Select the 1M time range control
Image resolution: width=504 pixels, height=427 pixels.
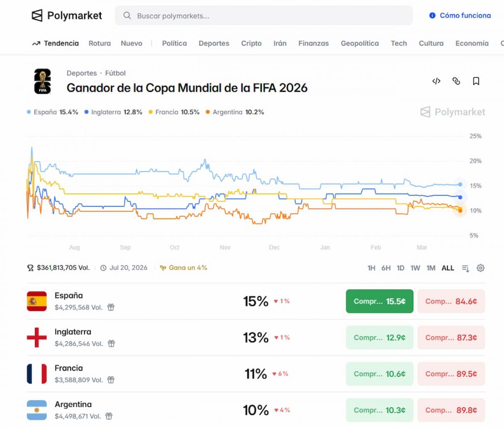(x=431, y=268)
